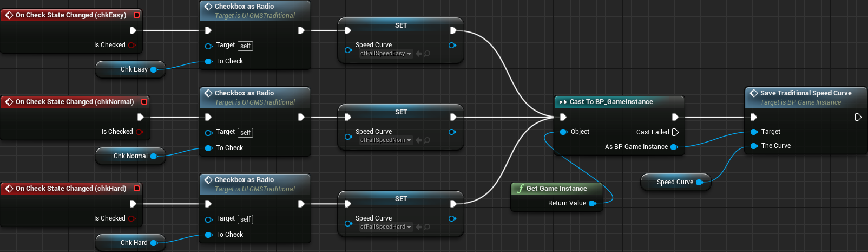This screenshot has height=252, width=868.
Task: Use selected asset arrow beside cfFallSpeedNorm
Action: coord(419,140)
